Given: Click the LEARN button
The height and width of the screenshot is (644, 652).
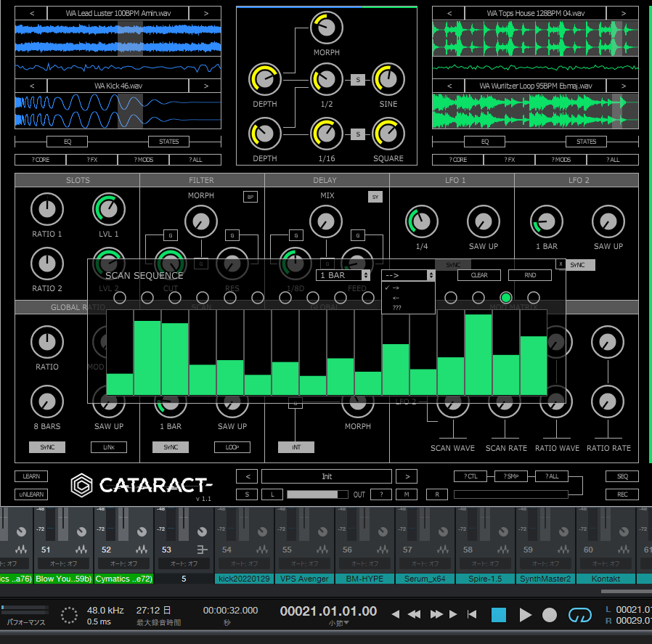Looking at the screenshot, I should coord(31,476).
